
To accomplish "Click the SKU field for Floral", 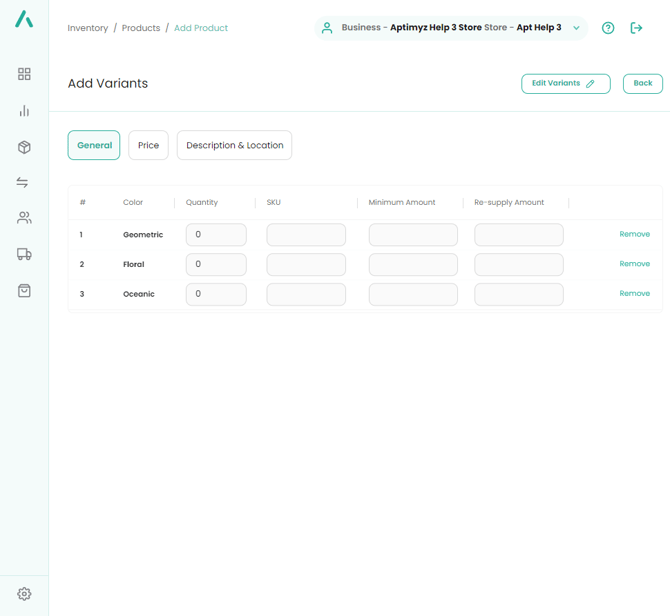I will coord(306,264).
